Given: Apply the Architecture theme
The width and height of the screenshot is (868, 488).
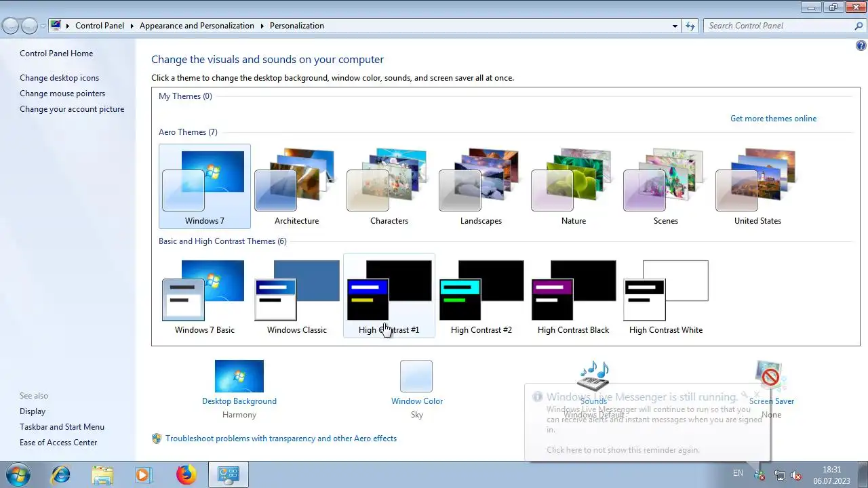Looking at the screenshot, I should tap(296, 186).
